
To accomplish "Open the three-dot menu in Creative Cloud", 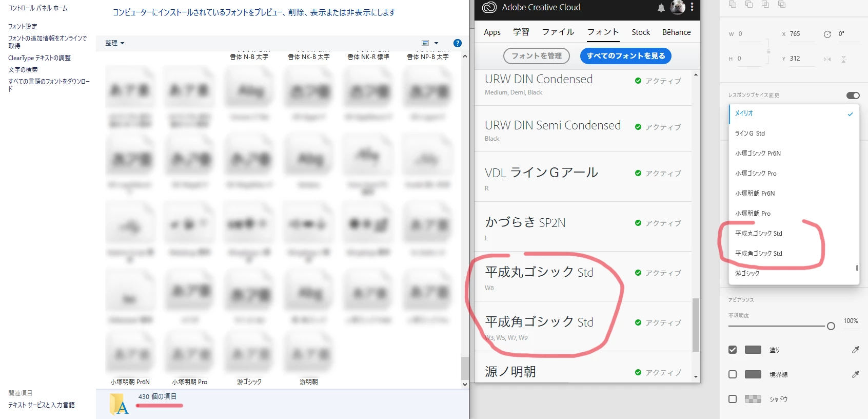I will (692, 7).
